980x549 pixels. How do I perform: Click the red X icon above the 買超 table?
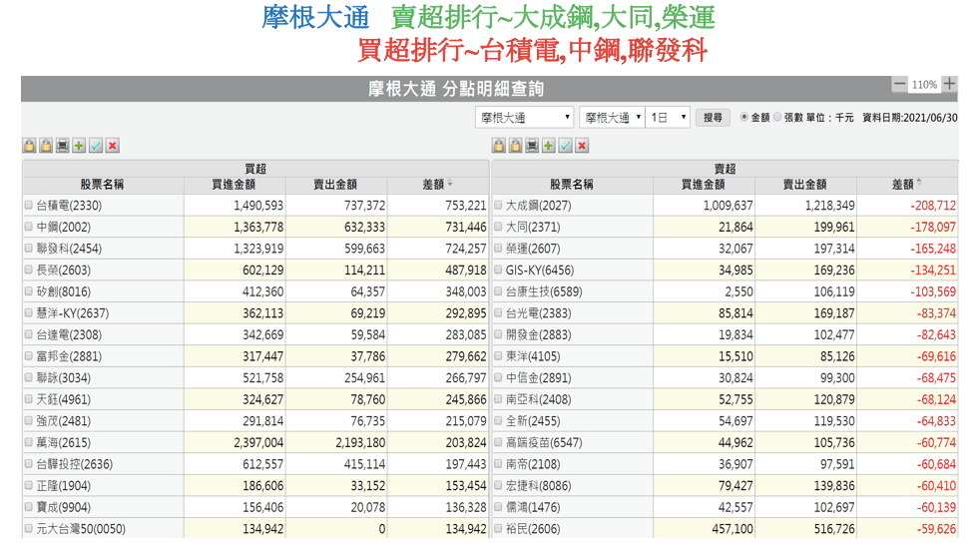pyautogui.click(x=112, y=146)
